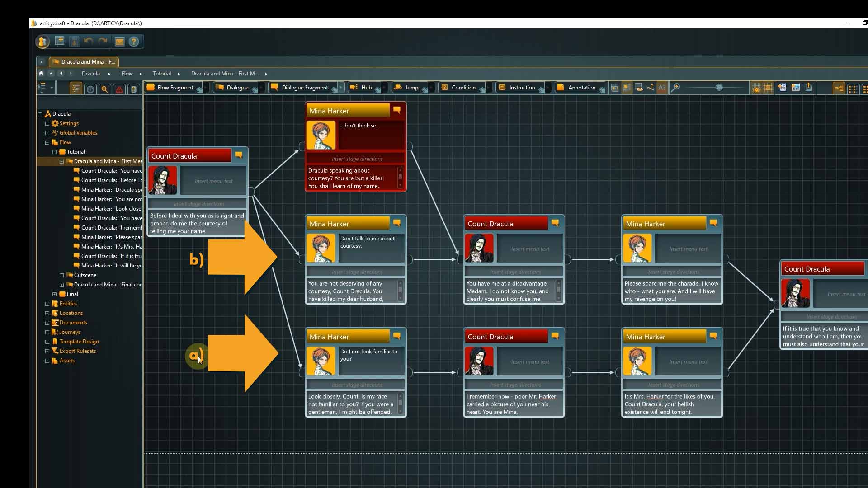Select the search magnifier in the left panel toolbar
This screenshot has width=868, height=488.
pos(104,89)
